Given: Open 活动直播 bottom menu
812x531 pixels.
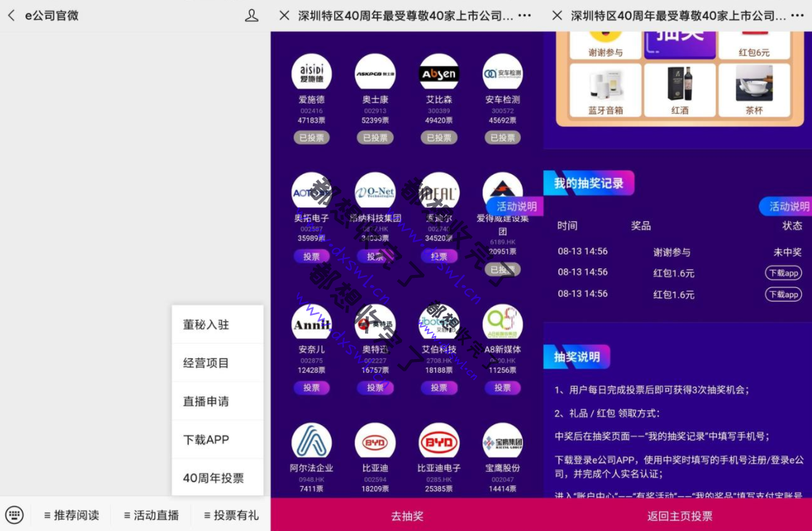Looking at the screenshot, I should click(151, 515).
